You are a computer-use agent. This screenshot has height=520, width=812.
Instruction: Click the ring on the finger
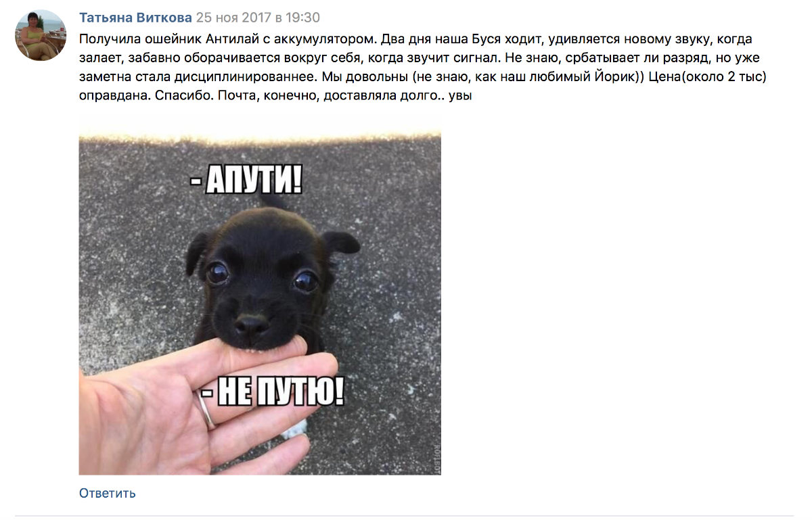coord(206,410)
